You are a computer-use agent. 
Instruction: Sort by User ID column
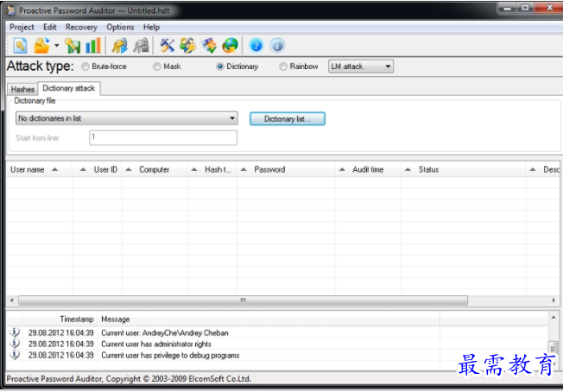[x=97, y=169]
